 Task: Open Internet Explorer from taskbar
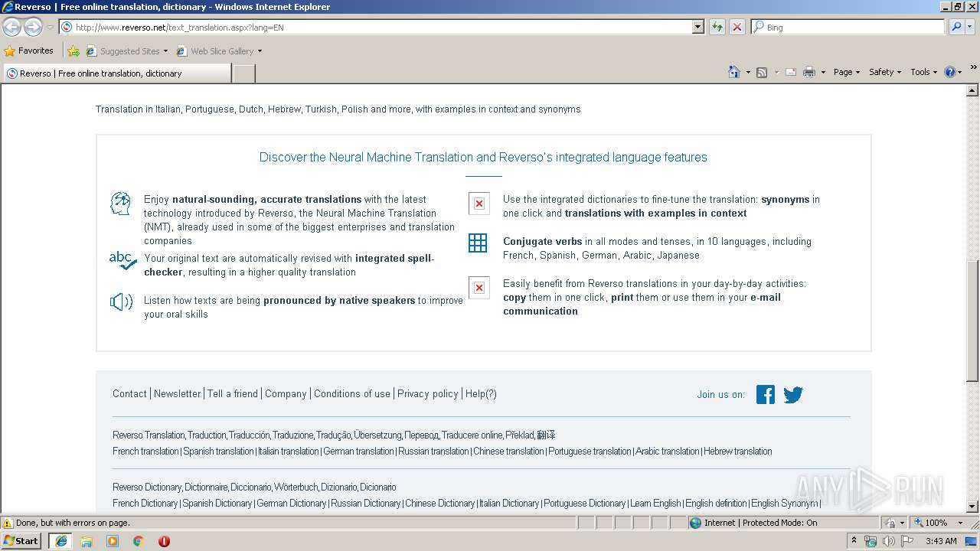(60, 541)
